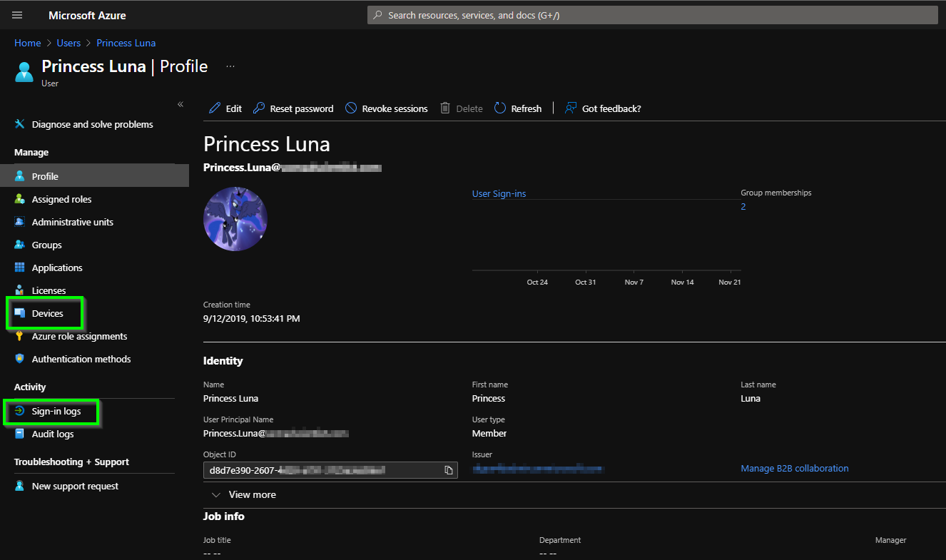Open the hamburger portal menu
Viewport: 946px width, 560px height.
pyautogui.click(x=17, y=15)
